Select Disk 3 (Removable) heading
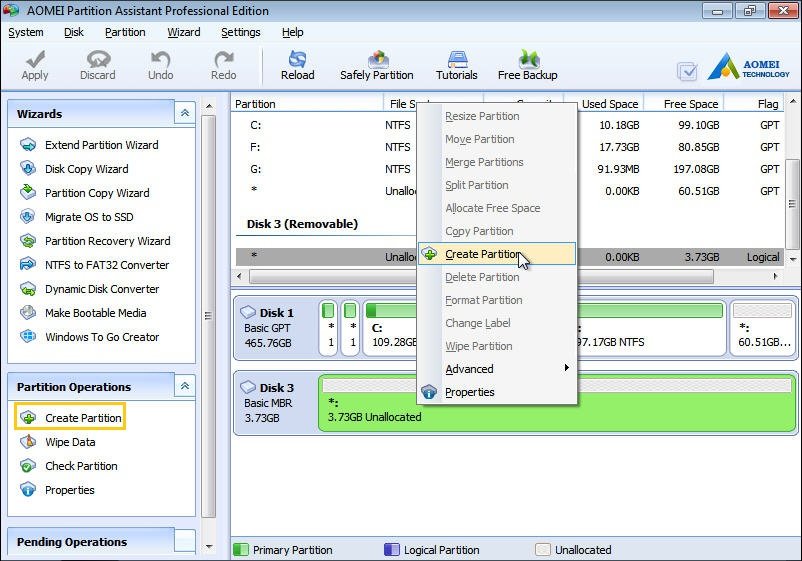 point(302,224)
